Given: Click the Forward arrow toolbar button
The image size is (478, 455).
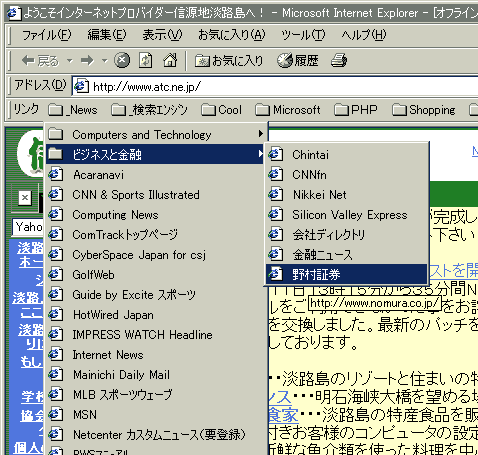Looking at the screenshot, I should pos(87,61).
